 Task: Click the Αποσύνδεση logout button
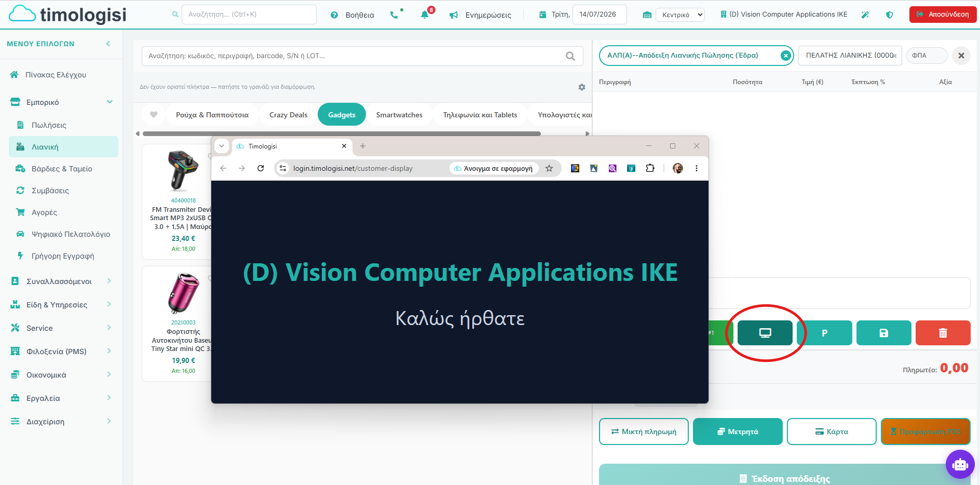click(943, 15)
